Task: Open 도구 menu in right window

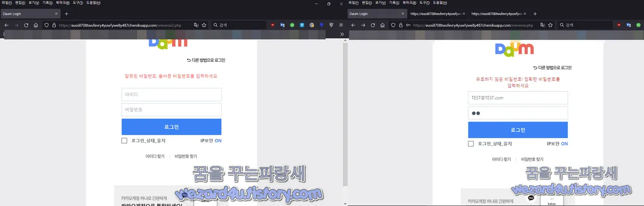Action: [424, 3]
